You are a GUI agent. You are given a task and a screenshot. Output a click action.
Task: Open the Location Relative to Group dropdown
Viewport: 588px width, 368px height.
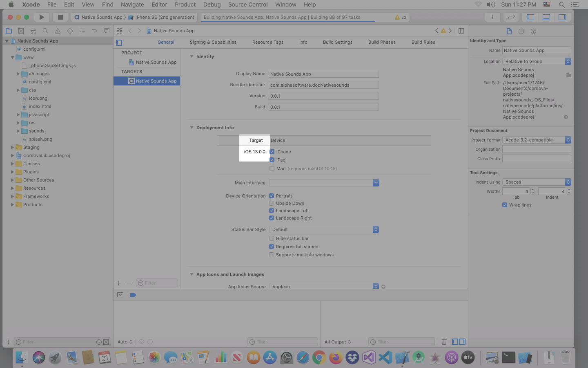pos(537,61)
